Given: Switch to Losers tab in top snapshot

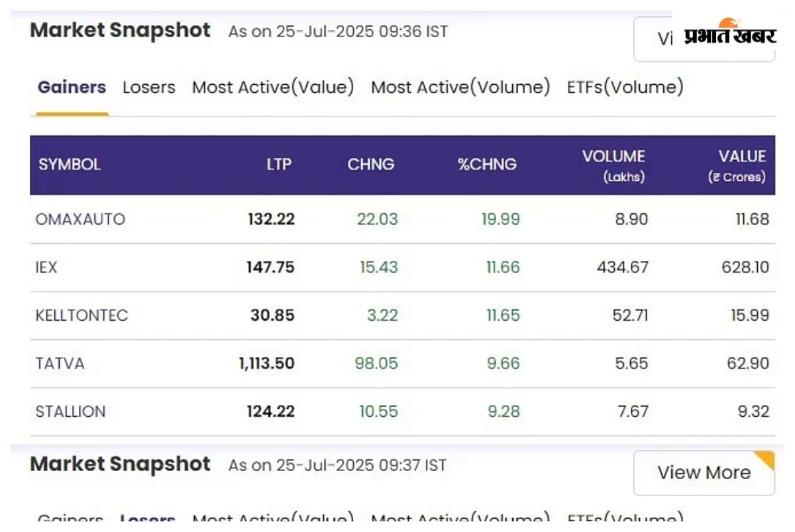Looking at the screenshot, I should click(x=149, y=87).
